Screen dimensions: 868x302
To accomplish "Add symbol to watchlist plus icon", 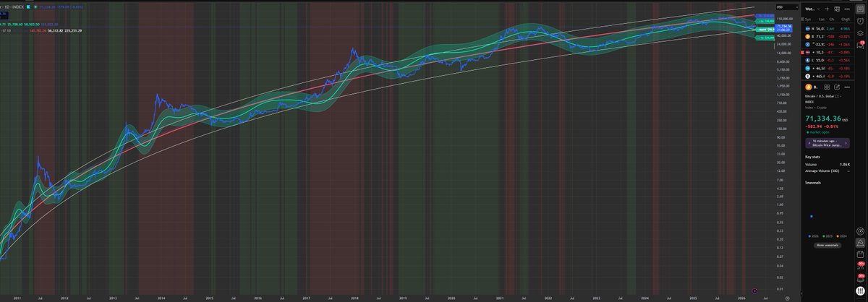I will (x=827, y=9).
